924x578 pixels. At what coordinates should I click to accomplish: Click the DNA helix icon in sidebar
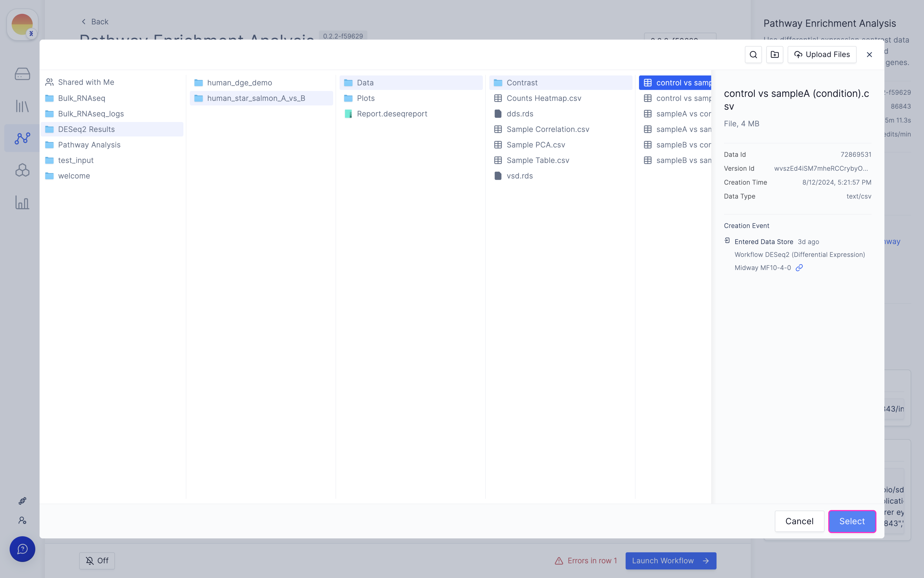(x=22, y=501)
